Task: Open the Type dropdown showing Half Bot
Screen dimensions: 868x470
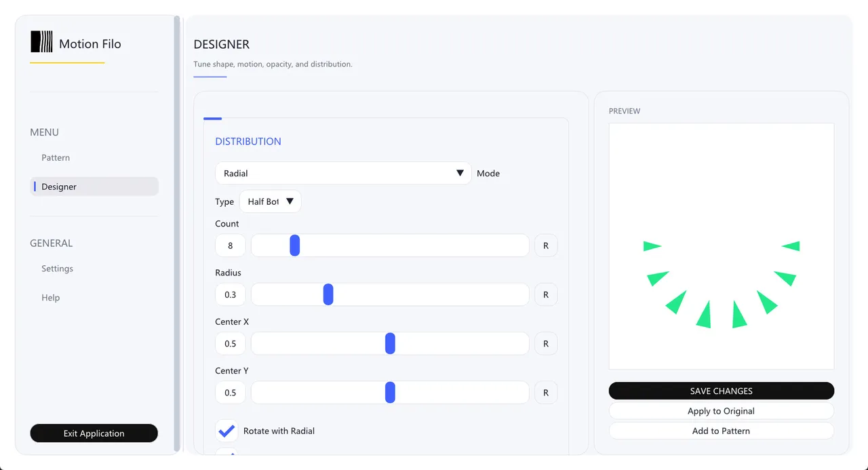Action: (270, 201)
